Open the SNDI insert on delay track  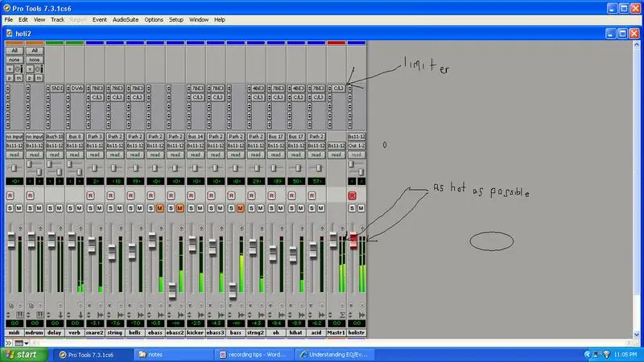[55, 88]
